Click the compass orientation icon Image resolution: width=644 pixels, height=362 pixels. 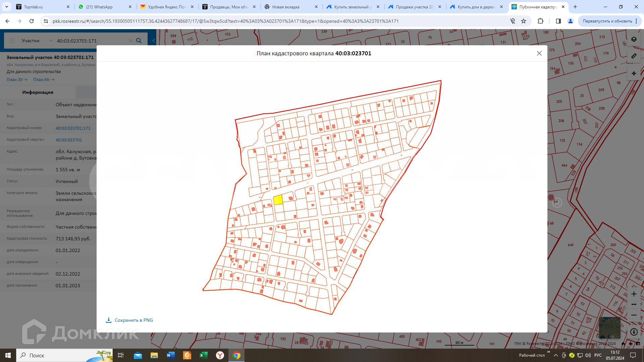634,332
